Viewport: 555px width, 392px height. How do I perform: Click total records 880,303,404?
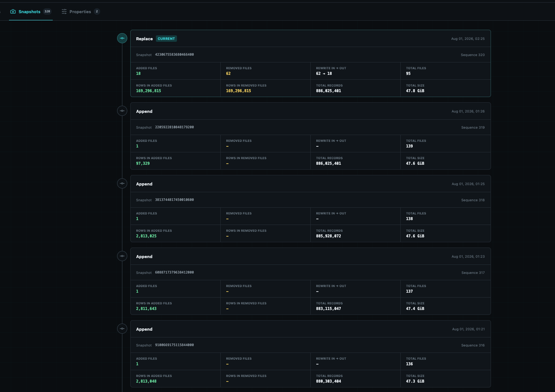[328, 381]
